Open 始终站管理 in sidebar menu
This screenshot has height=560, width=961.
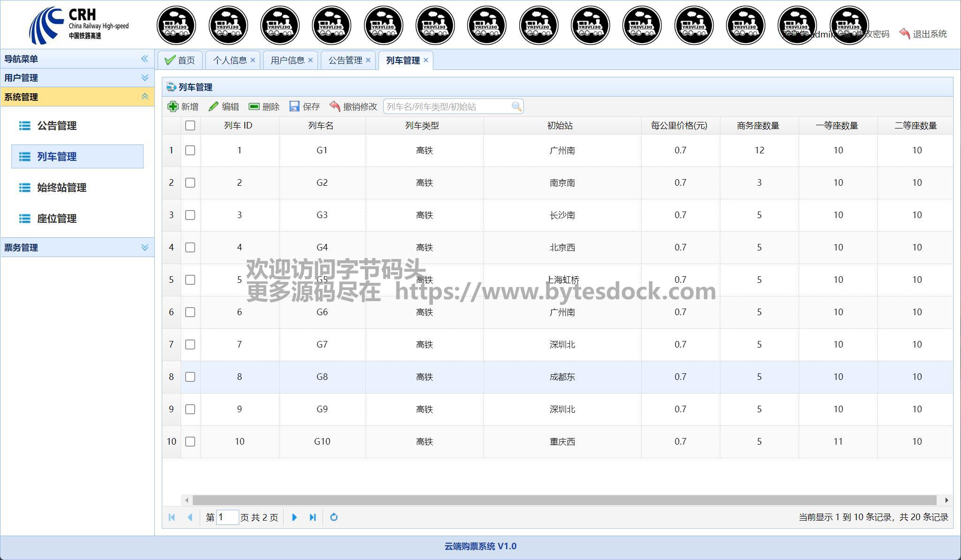click(x=61, y=188)
